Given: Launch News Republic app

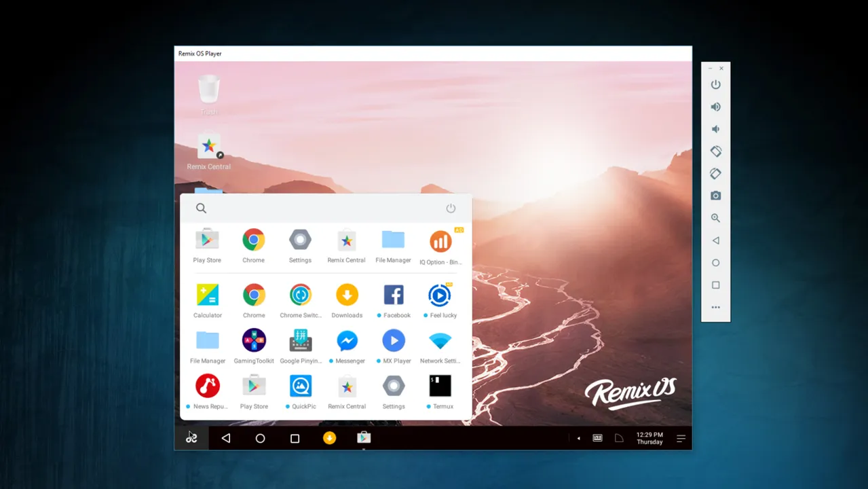Looking at the screenshot, I should [208, 386].
